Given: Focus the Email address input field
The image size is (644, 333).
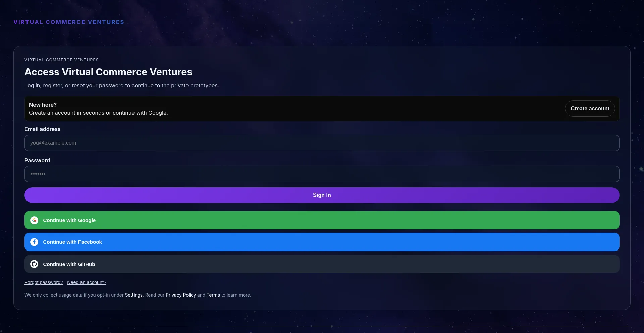Looking at the screenshot, I should coord(322,143).
